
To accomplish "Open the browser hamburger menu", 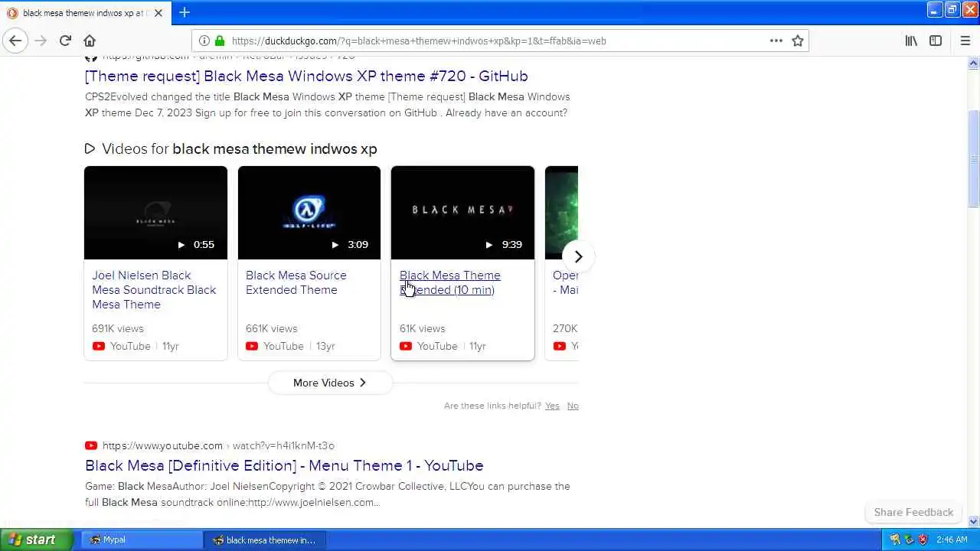I will [x=965, y=41].
